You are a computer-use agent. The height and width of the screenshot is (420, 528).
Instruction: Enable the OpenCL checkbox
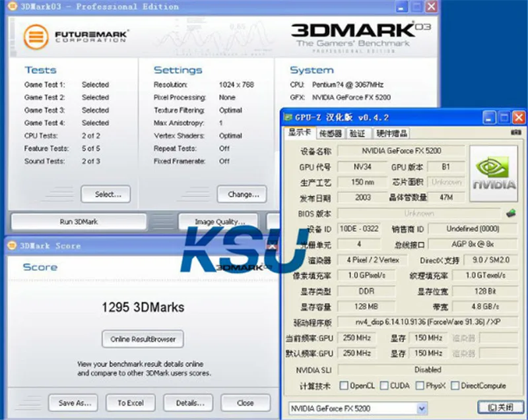[x=344, y=385]
